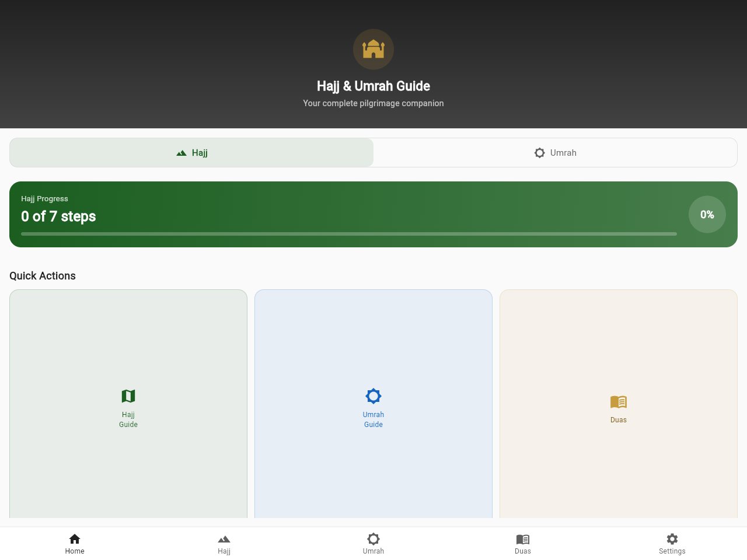The width and height of the screenshot is (747, 560).
Task: Click the Hajj progress bar
Action: pos(349,234)
